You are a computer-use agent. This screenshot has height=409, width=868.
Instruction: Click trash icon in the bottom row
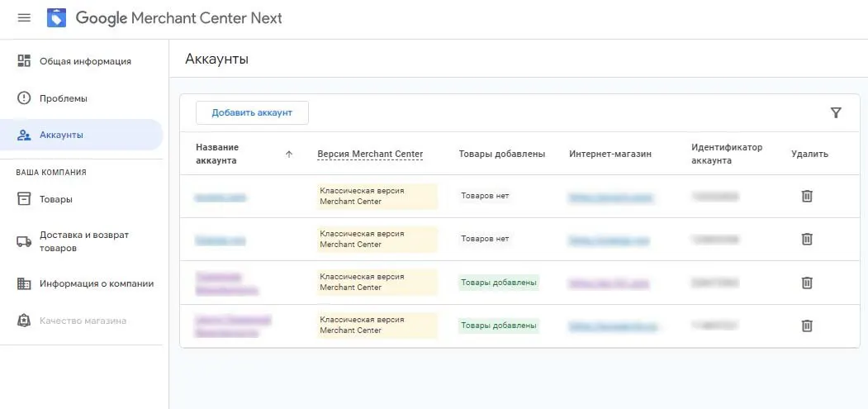click(x=807, y=326)
